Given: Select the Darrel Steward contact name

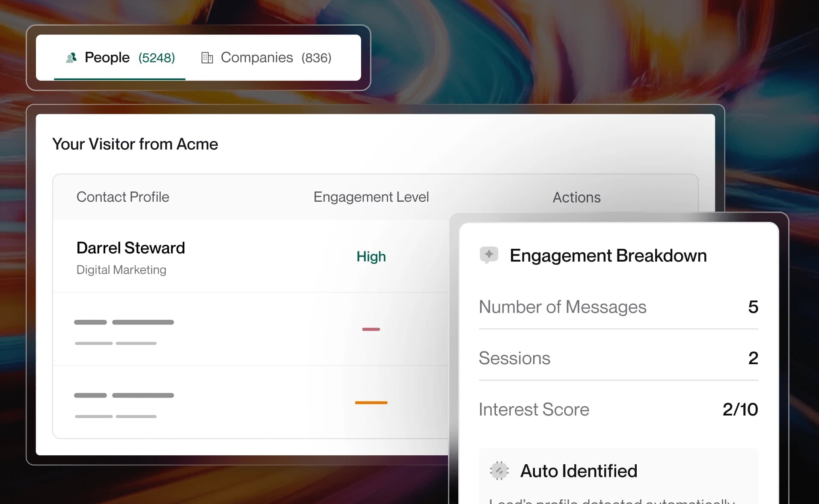Looking at the screenshot, I should click(x=131, y=248).
